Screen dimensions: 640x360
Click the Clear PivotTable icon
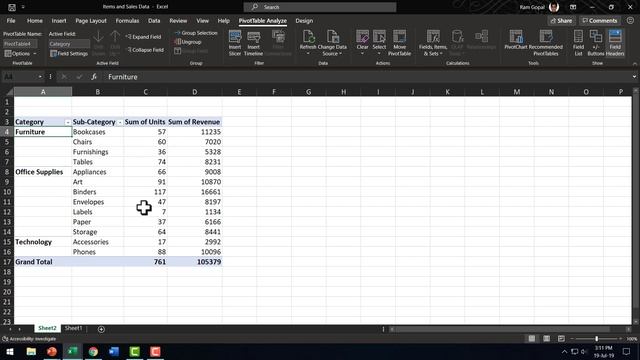tap(362, 42)
